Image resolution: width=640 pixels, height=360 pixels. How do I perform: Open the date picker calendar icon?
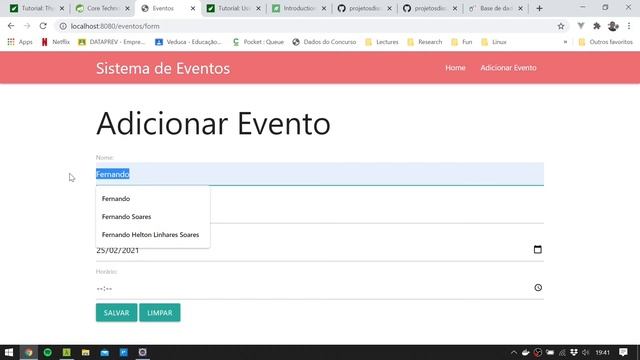coord(538,249)
